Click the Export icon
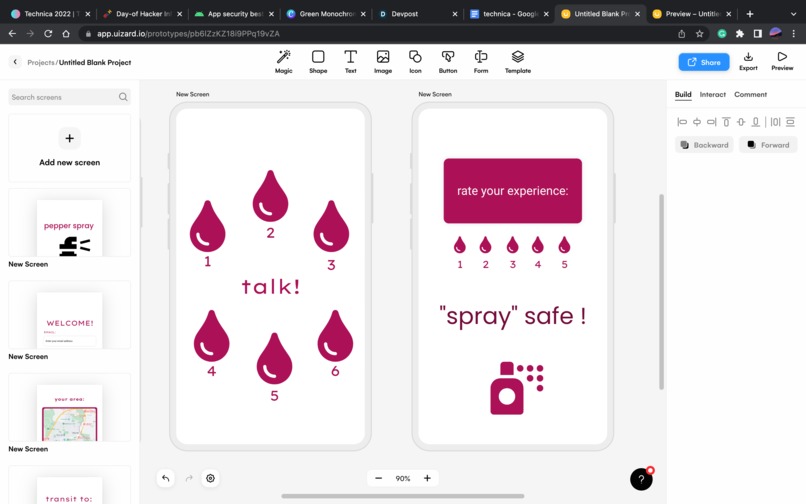This screenshot has height=504, width=806. click(748, 61)
